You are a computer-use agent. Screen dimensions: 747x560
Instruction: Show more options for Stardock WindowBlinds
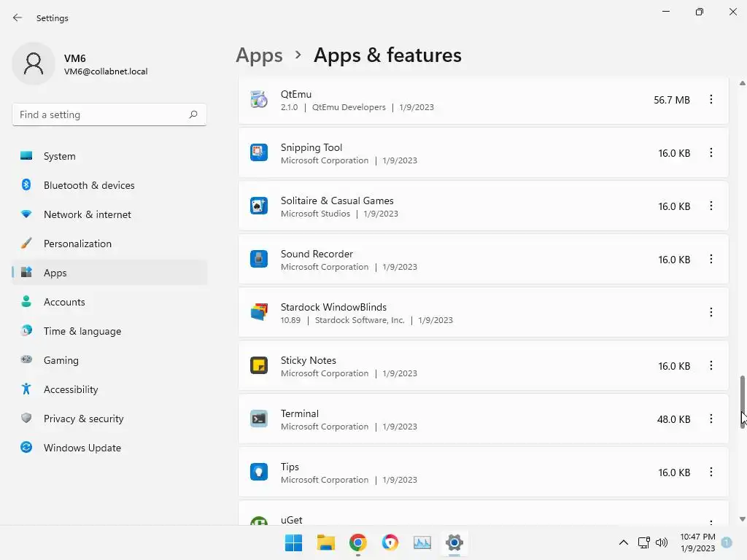tap(711, 312)
